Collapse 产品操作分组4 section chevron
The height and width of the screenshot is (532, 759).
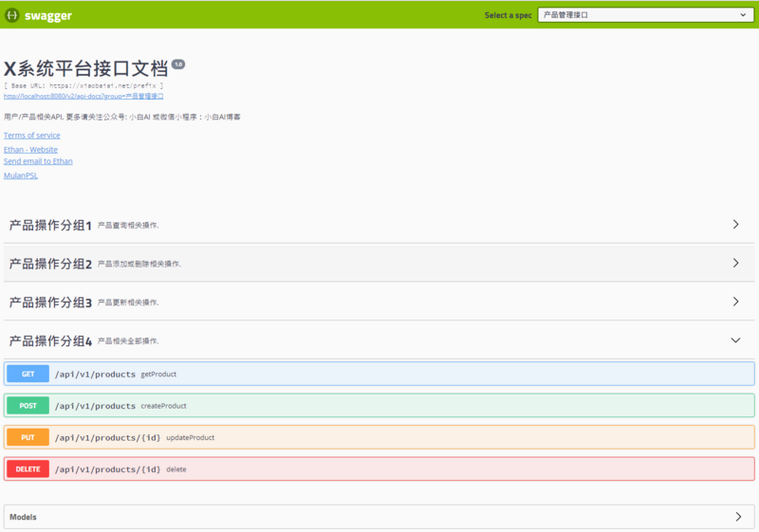click(x=736, y=340)
